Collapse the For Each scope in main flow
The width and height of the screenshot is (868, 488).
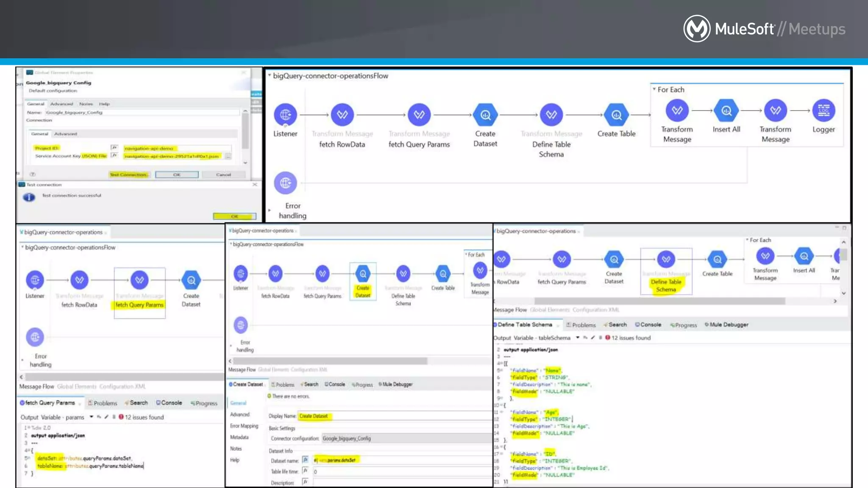[x=654, y=89]
